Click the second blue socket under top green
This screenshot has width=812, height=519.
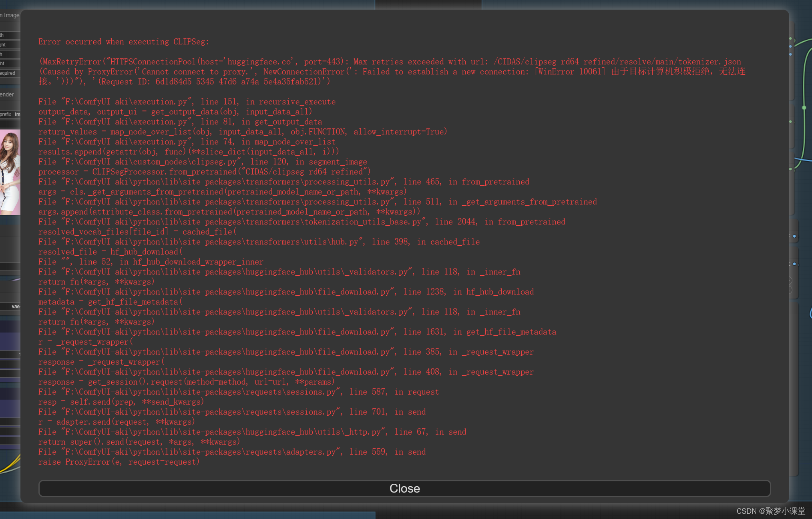(790, 54)
